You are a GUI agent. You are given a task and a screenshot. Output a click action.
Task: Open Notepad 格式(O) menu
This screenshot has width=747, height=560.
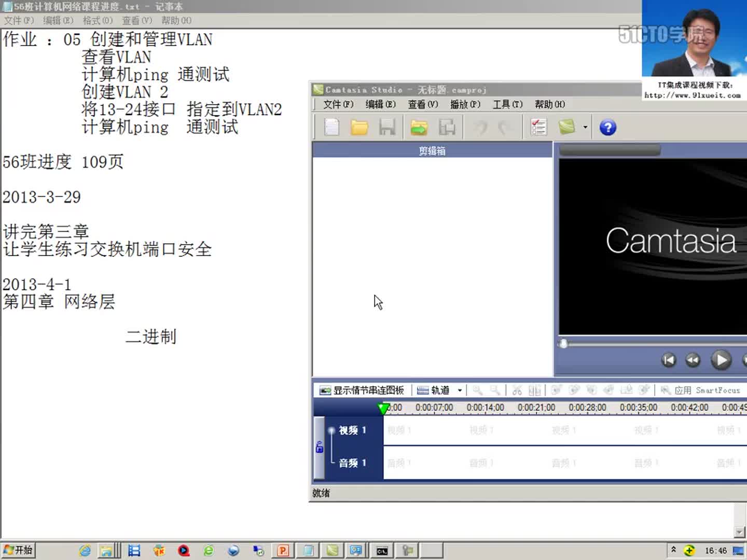tap(98, 20)
